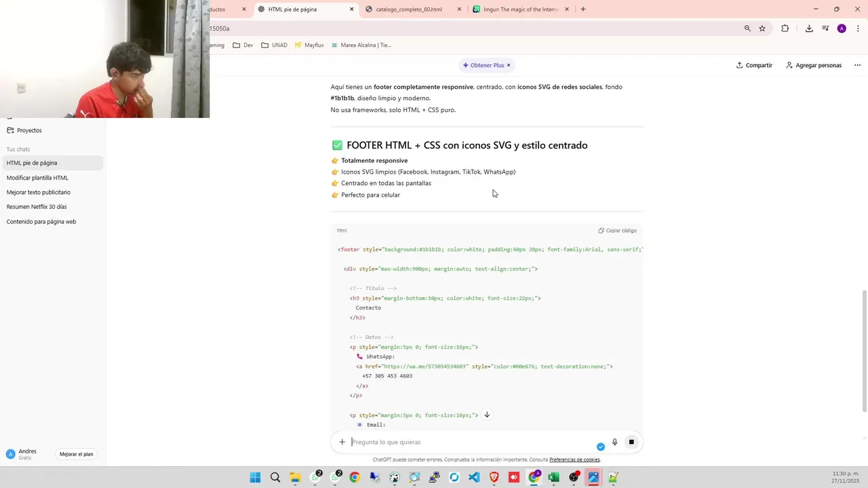Image resolution: width=868 pixels, height=488 pixels.
Task: Open the Notepad++ taskbar icon
Action: 613,478
